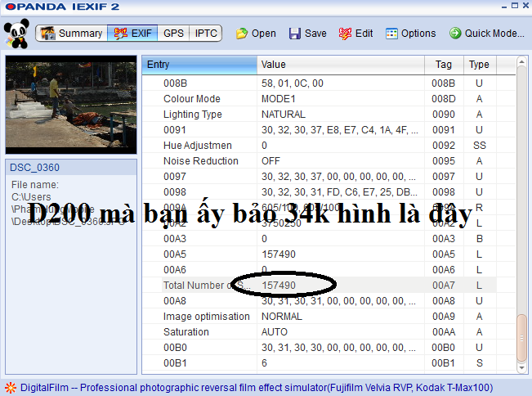
Task: Click the 00AA tag cell
Action: 444,332
